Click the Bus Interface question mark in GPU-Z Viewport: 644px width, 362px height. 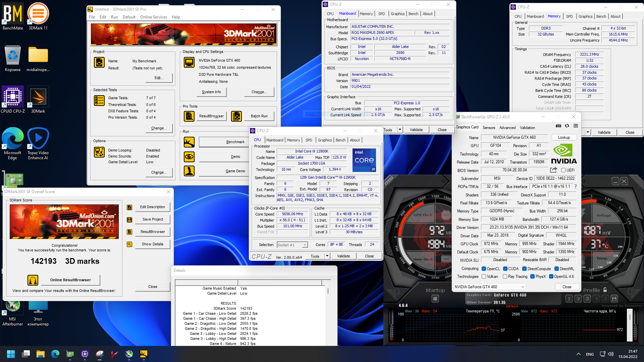click(x=576, y=186)
